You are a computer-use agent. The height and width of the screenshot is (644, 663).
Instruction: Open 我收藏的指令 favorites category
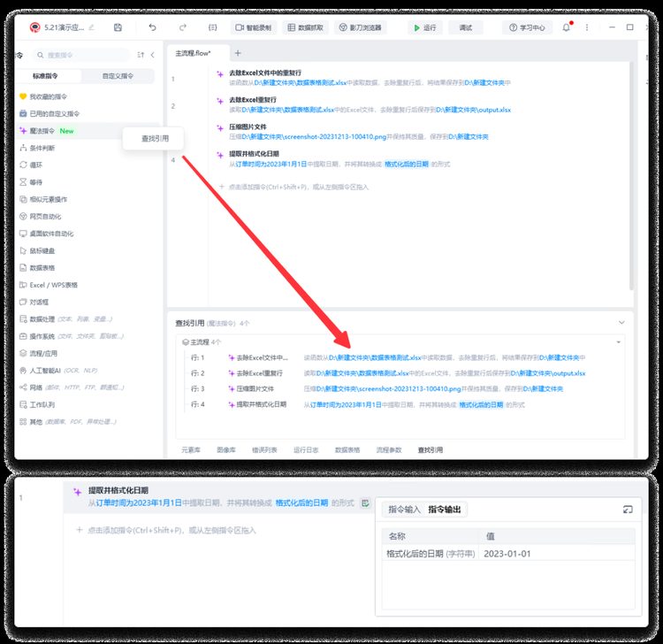(43, 97)
